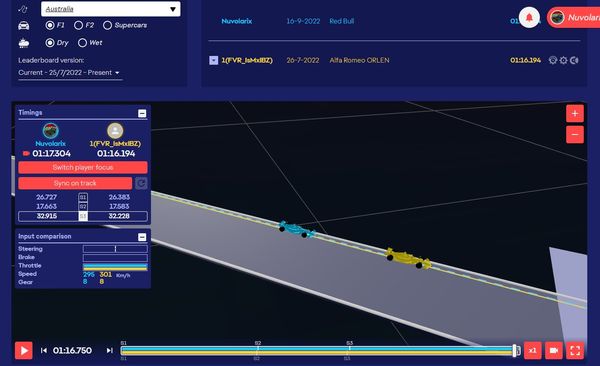
Task: Change playback speed x1 button
Action: point(532,350)
